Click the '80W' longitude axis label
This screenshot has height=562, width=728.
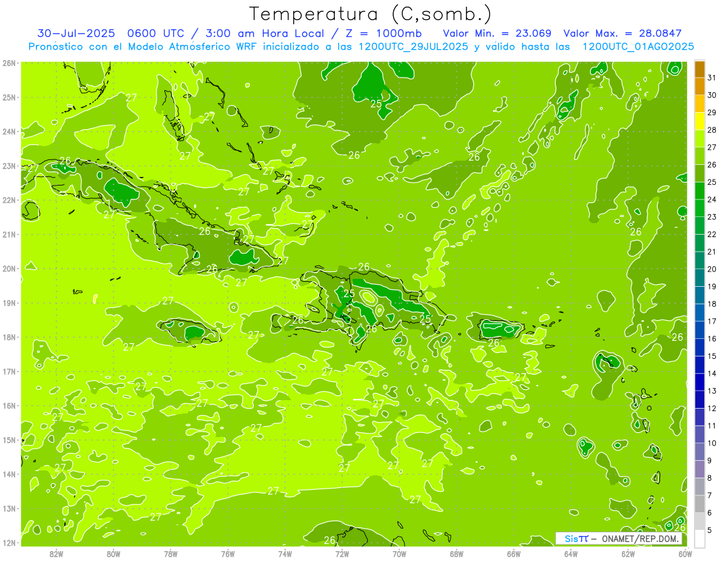tap(113, 554)
